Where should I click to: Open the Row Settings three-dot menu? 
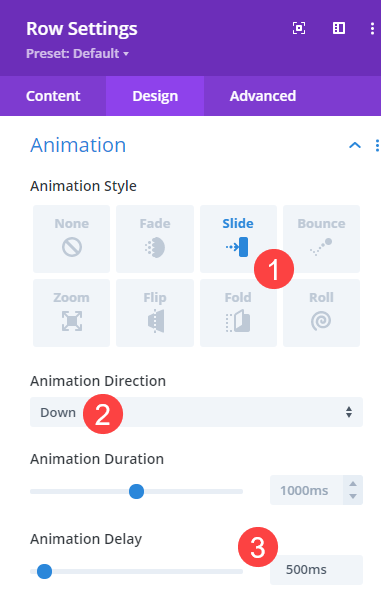[x=372, y=29]
